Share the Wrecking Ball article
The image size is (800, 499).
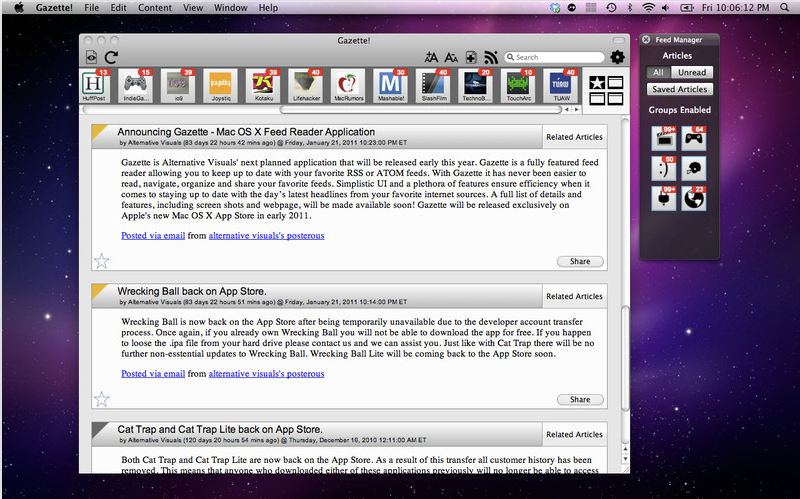[580, 400]
